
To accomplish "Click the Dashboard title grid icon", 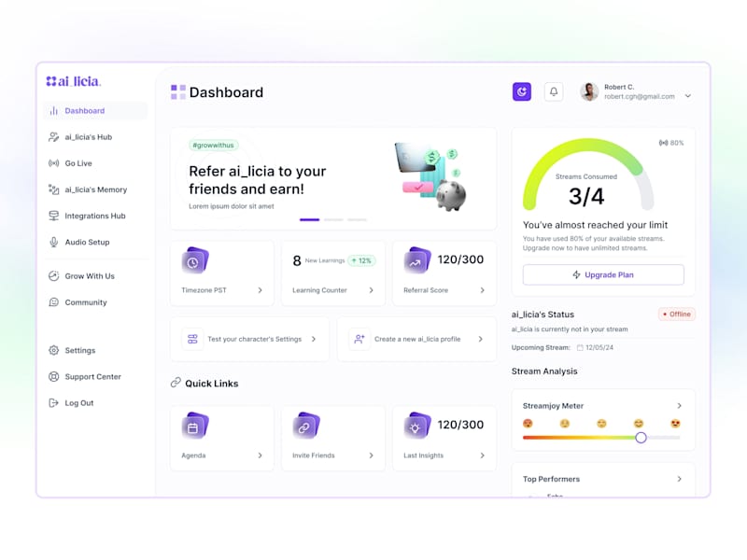I will [x=178, y=91].
